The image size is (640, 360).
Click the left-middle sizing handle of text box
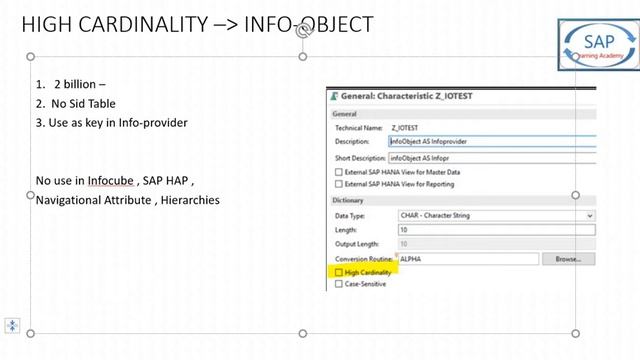pyautogui.click(x=31, y=195)
